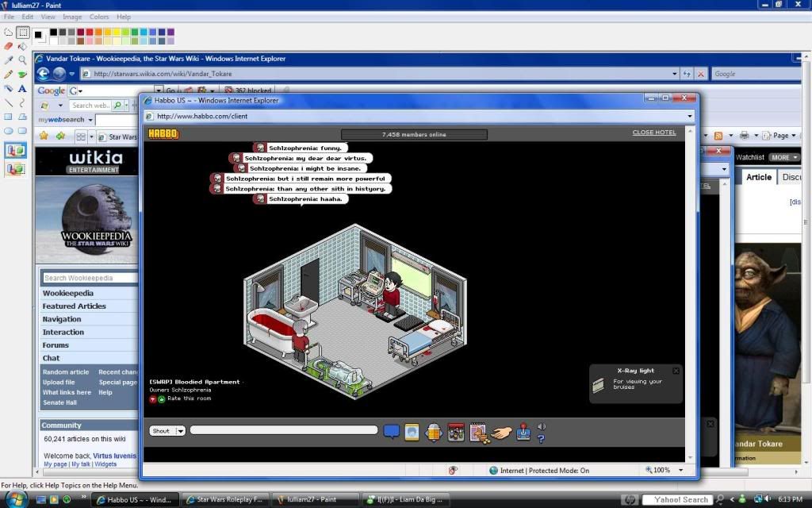
Task: Select the Eraser tool in Paint
Action: coord(9,46)
